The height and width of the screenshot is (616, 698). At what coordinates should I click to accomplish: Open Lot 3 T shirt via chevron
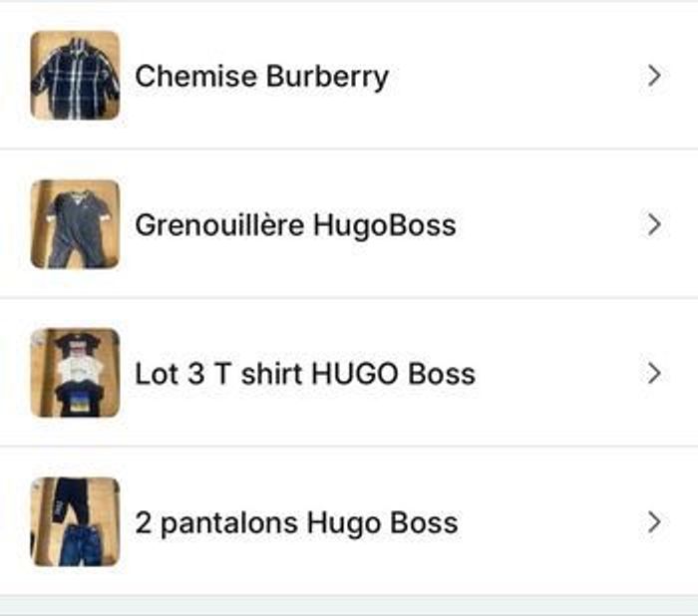point(654,373)
